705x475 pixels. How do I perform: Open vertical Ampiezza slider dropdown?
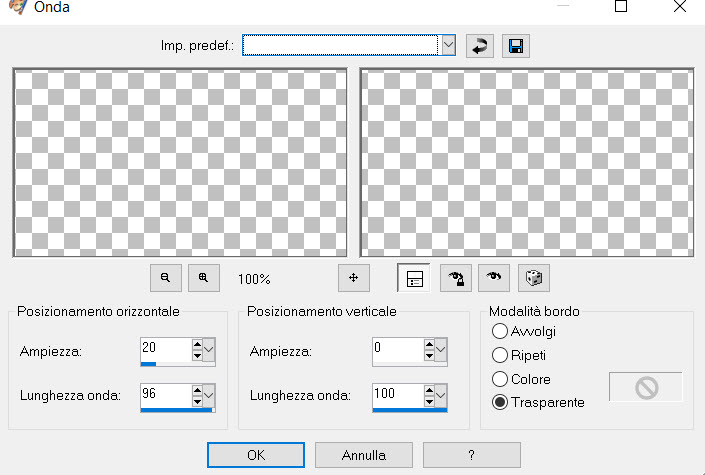441,349
